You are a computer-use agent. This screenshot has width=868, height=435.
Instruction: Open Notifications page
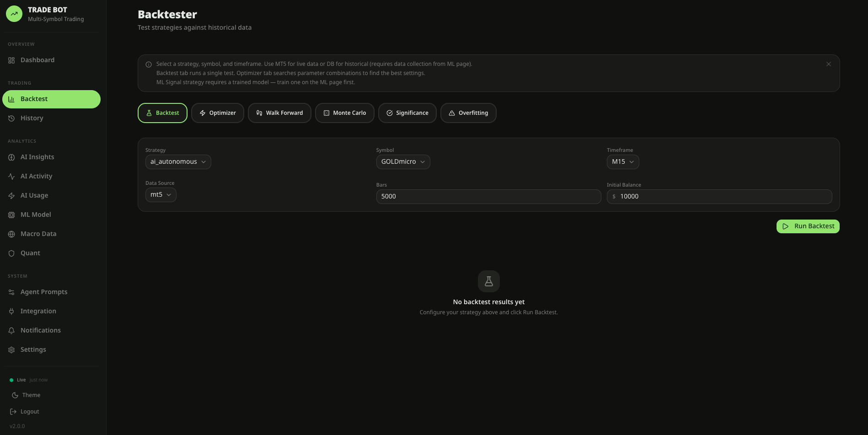click(x=51, y=331)
